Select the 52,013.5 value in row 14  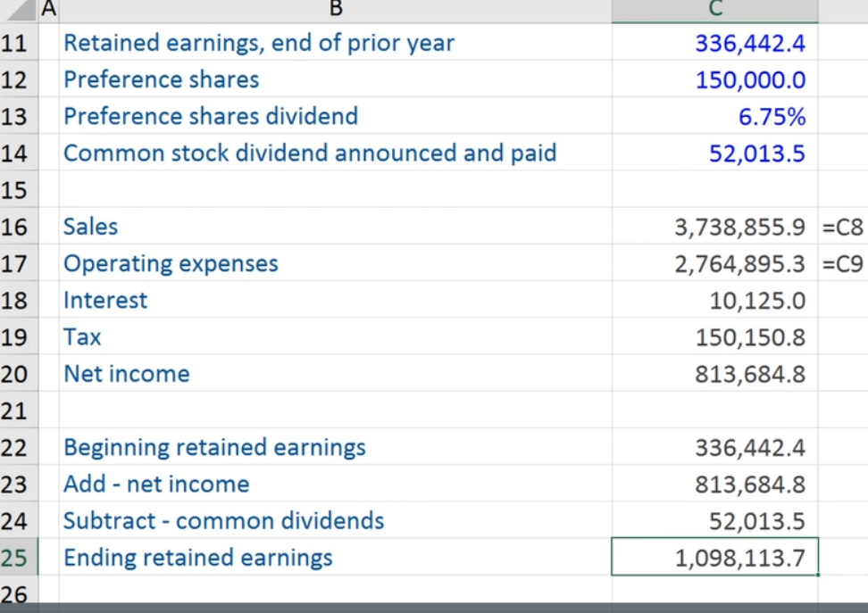[x=714, y=153]
